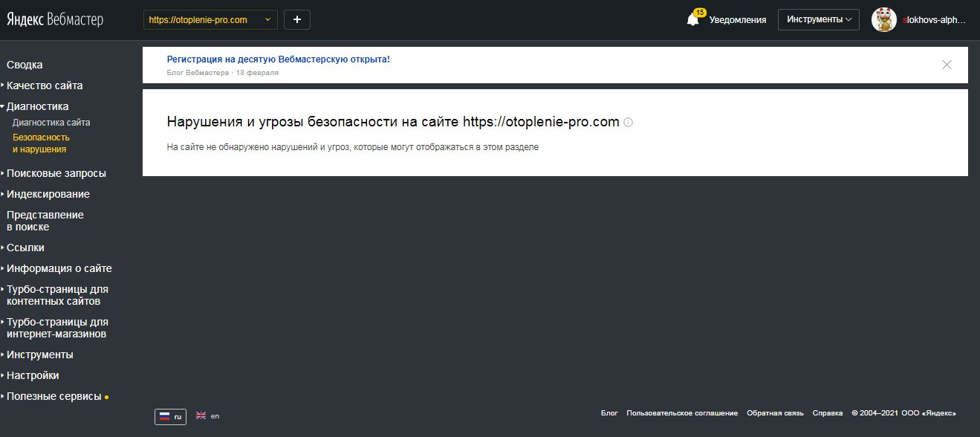The width and height of the screenshot is (980, 437).
Task: Open the site selector otoplenie-pro.com dropdown
Action: [210, 20]
